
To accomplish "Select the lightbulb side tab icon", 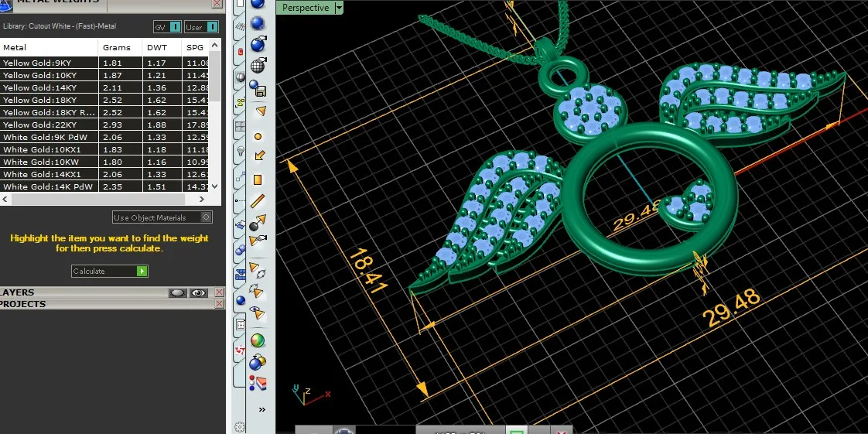I will tap(241, 151).
